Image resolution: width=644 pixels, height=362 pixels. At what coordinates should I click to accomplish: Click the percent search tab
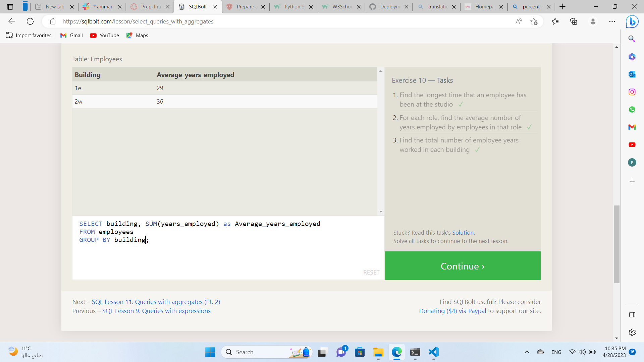coord(529,7)
